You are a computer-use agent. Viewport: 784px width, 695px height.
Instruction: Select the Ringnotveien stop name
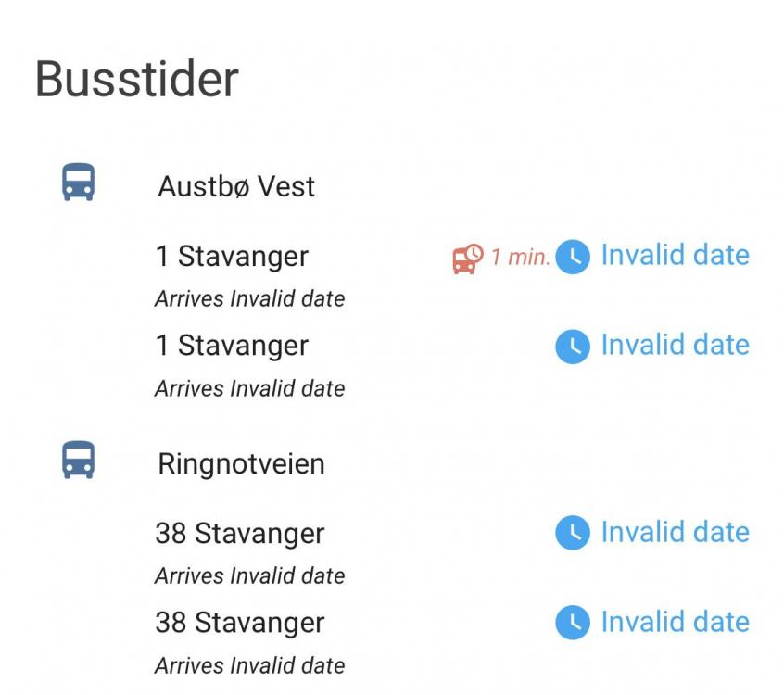241,463
